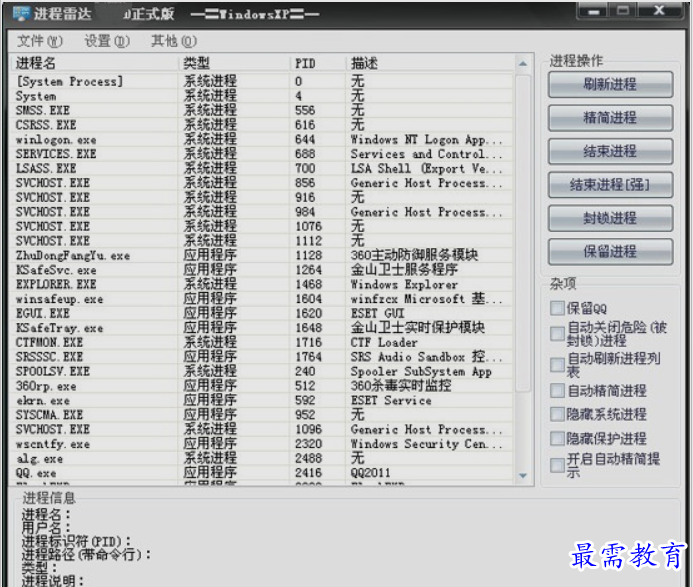Select the QQ.exe row
The height and width of the screenshot is (587, 693).
(262, 473)
